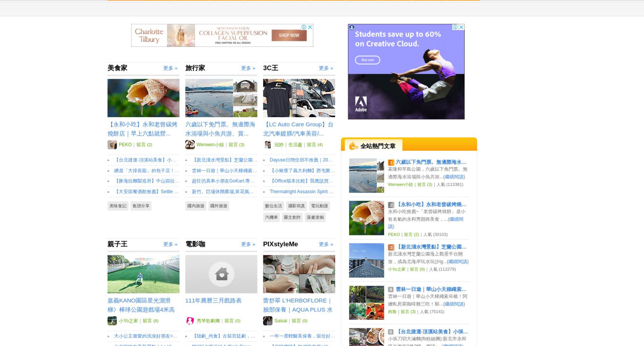Open the 蕾舒翠 L'HERBOFLORE article thumbnail
644x346 pixels.
pos(299,274)
